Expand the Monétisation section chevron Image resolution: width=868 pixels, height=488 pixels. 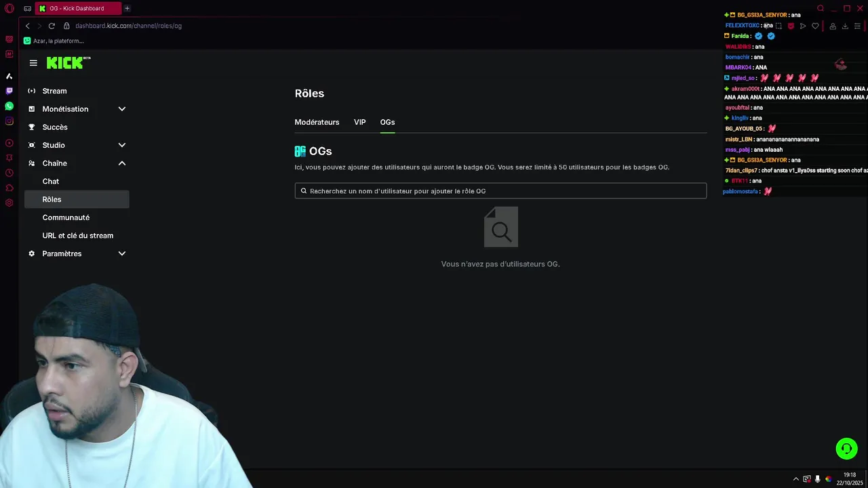(122, 109)
